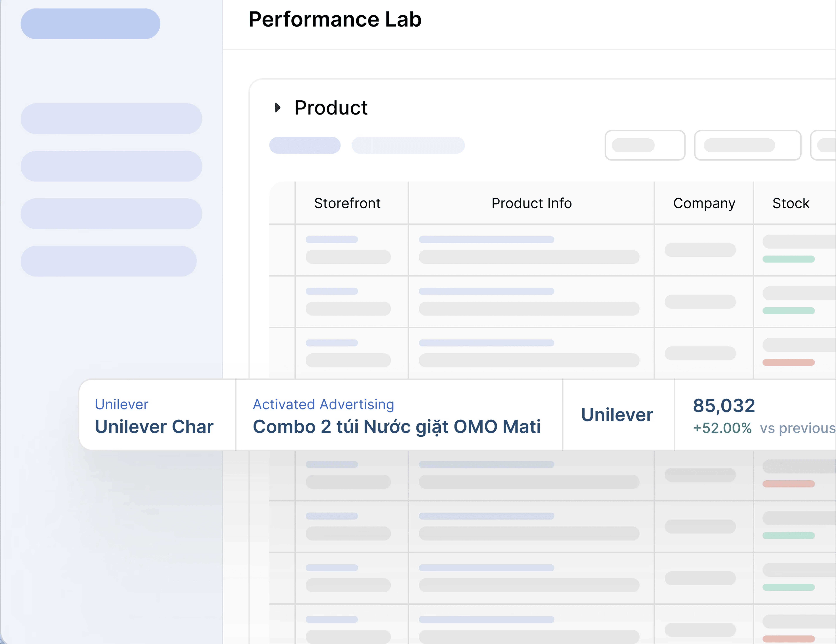Click the top sidebar logo placeholder
Viewport: 836px width, 644px height.
(90, 24)
